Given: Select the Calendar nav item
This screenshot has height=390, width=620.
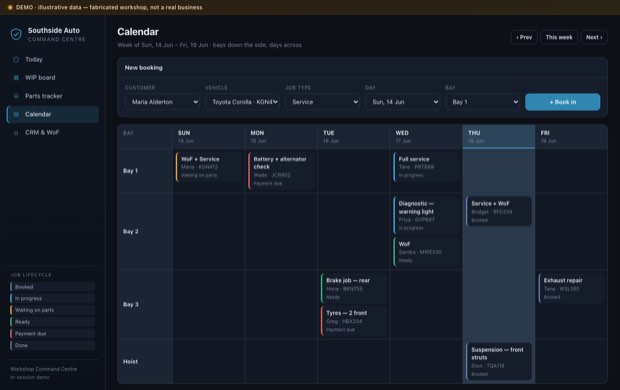Looking at the screenshot, I should pyautogui.click(x=53, y=114).
